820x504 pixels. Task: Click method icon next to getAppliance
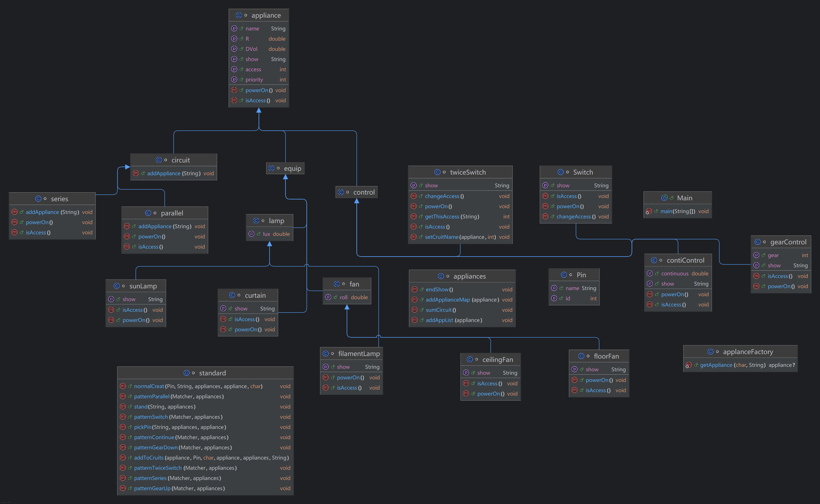tap(689, 365)
